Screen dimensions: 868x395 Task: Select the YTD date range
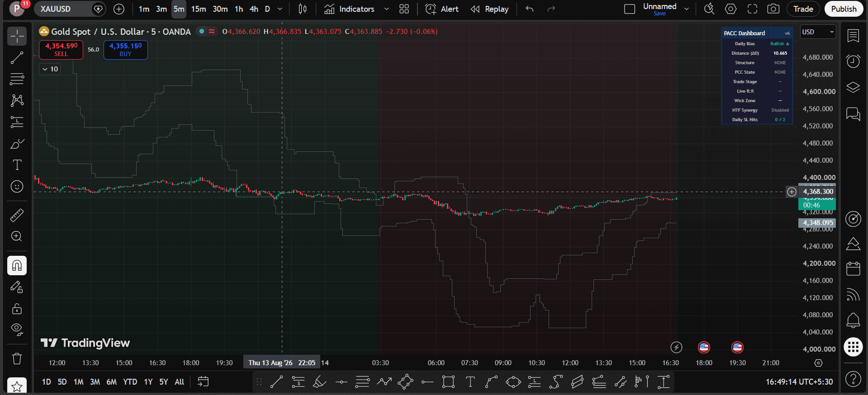click(130, 382)
